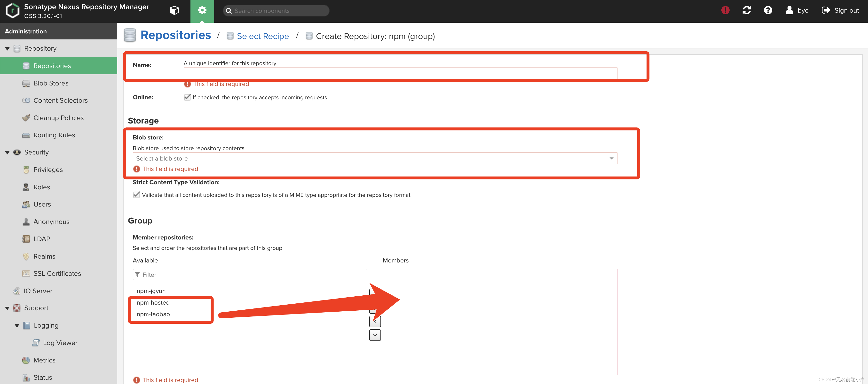Screen dimensions: 868x384
Task: Open Cleanup Policies in sidebar
Action: (58, 118)
